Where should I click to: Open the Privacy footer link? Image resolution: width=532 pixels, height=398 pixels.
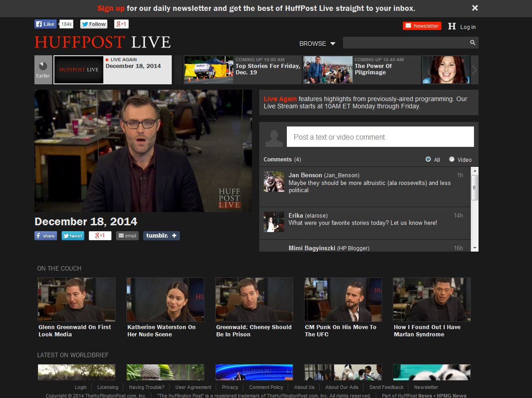[x=230, y=387]
